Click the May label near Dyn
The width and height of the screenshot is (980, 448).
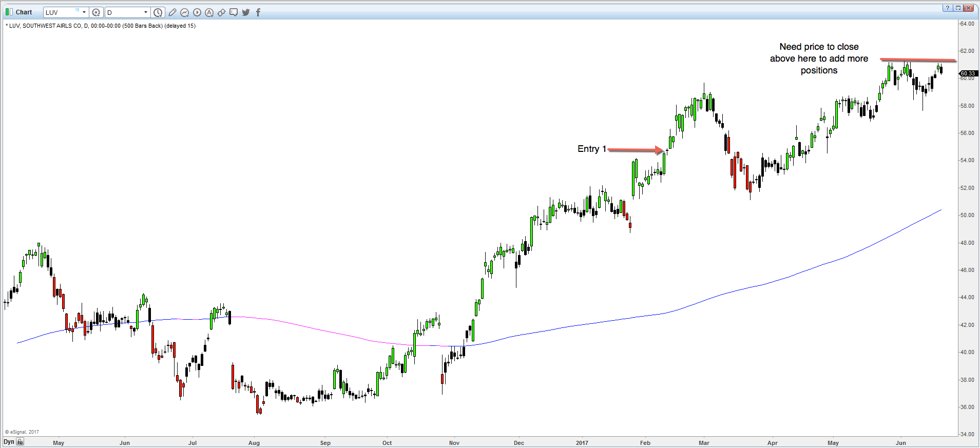(59, 443)
